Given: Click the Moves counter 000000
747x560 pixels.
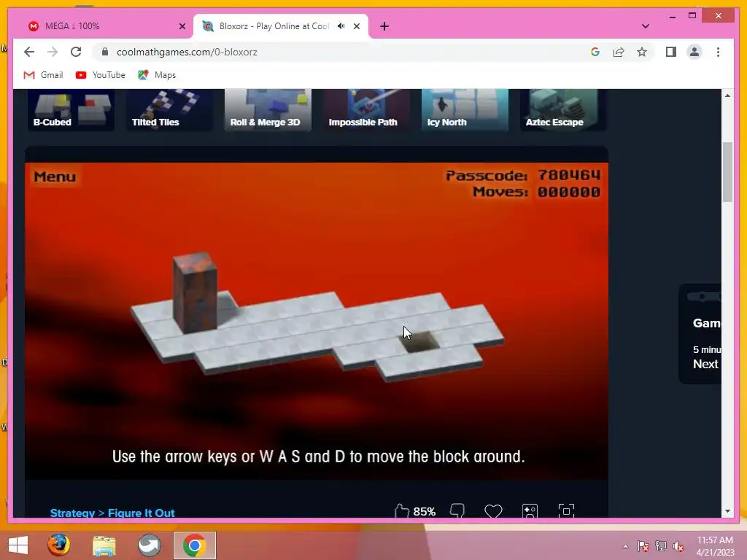Looking at the screenshot, I should click(569, 192).
